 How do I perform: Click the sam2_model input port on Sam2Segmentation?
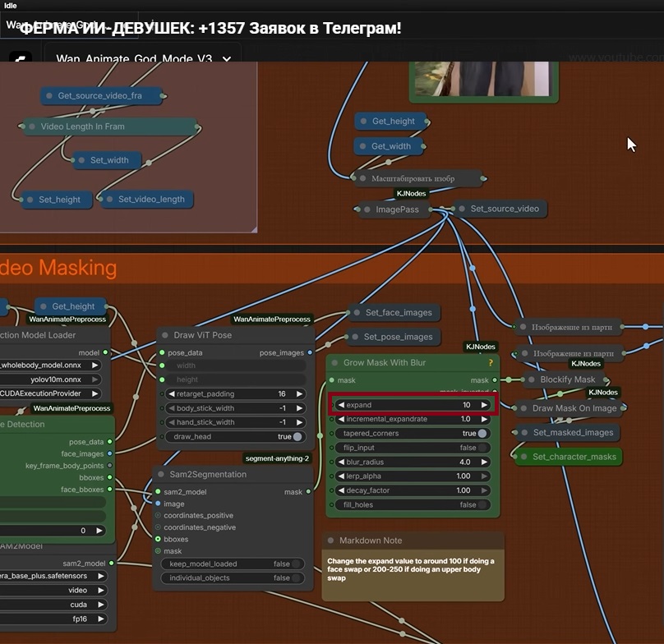click(158, 491)
